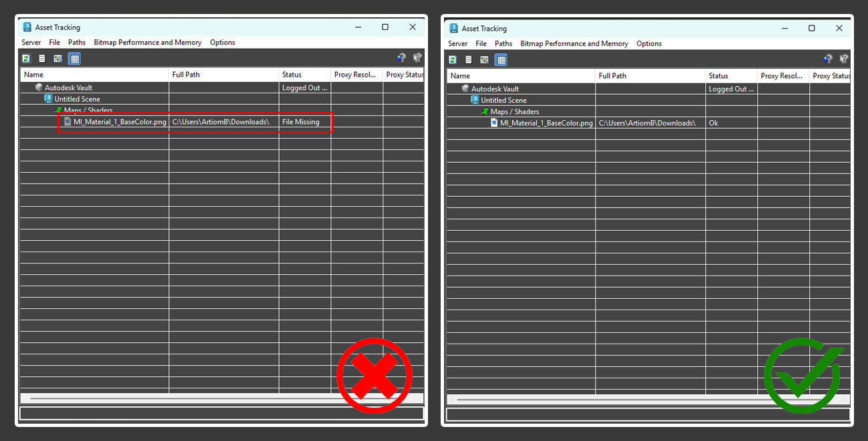Click rightmost help icon in right window toolbar
The height and width of the screenshot is (441, 868).
point(844,59)
